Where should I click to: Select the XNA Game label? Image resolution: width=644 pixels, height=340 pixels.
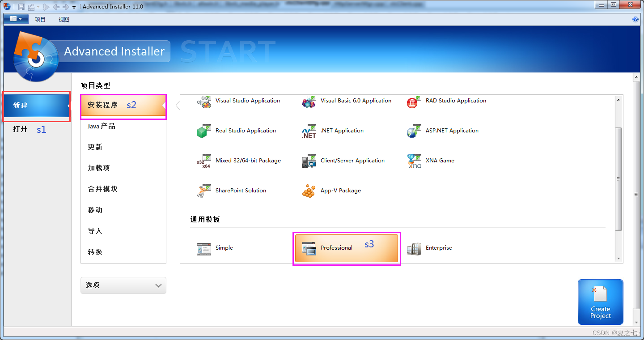[x=440, y=161]
